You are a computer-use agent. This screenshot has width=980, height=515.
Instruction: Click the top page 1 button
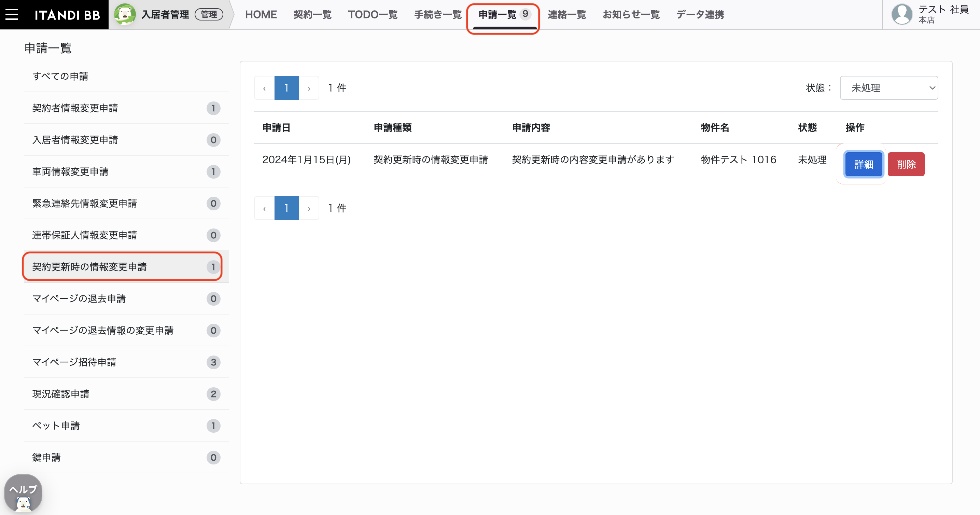pos(286,88)
